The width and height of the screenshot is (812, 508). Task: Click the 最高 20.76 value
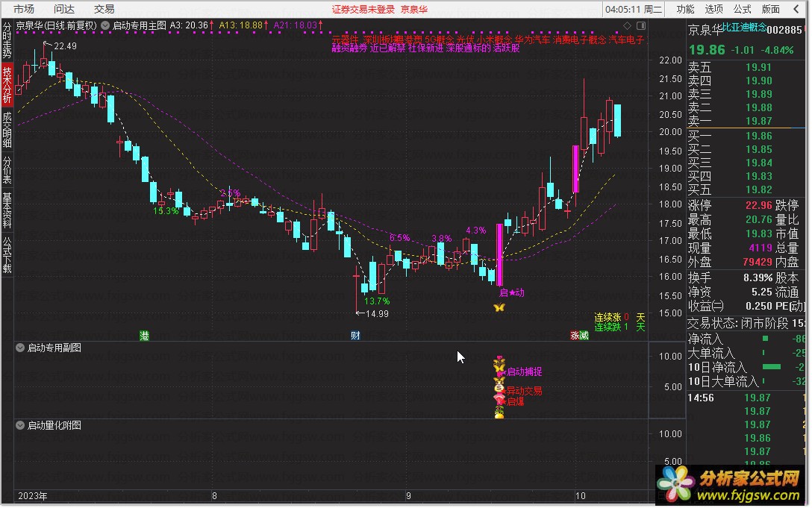tap(759, 220)
